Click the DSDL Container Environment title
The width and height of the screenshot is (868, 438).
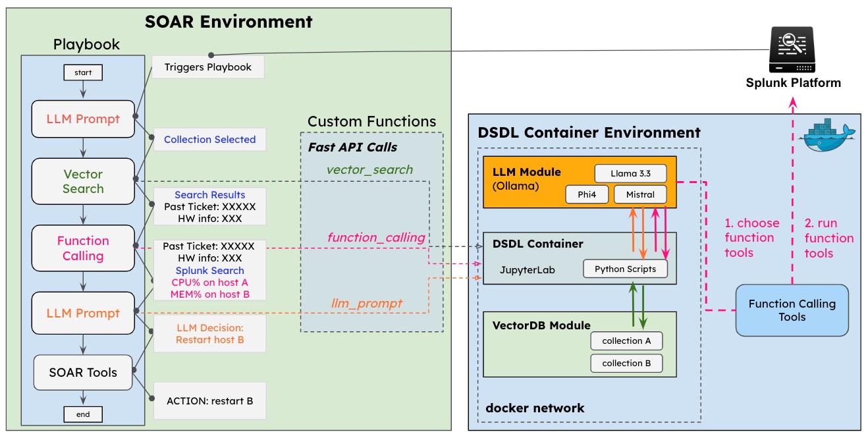tap(589, 132)
